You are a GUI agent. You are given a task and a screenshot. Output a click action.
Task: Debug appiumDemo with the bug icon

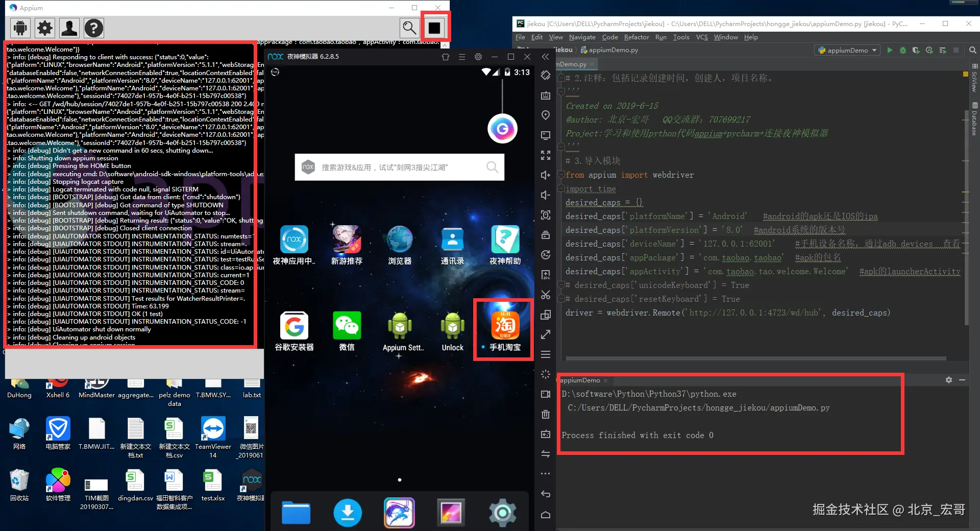click(903, 50)
